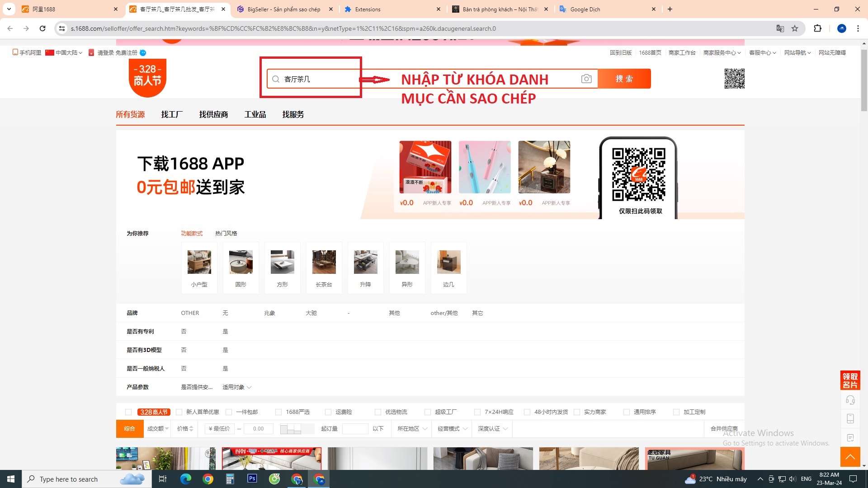Open the BigSeller browser tab
Image resolution: width=868 pixels, height=488 pixels.
click(283, 9)
